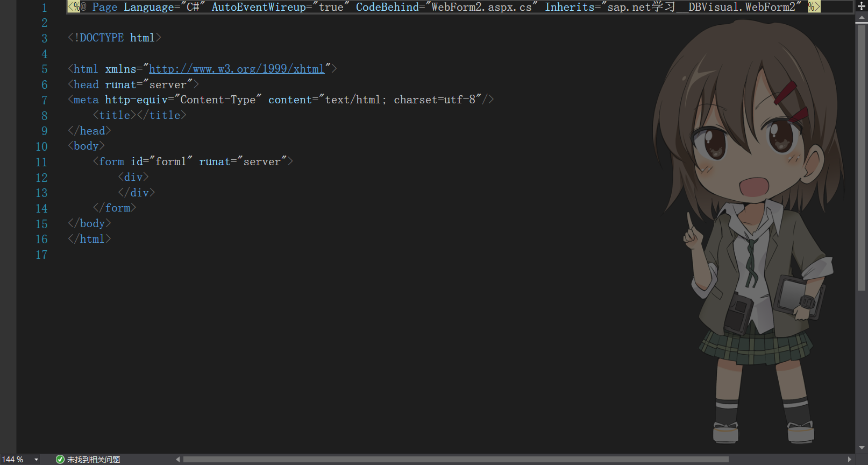This screenshot has width=868, height=465.
Task: Click the vertical scrollbar thumb
Action: 862,157
